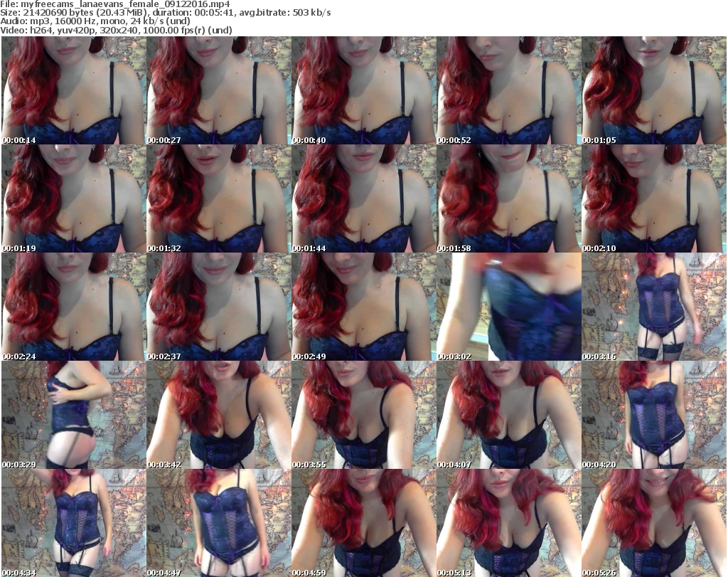Choose the blurry 00:03:02 thumbnail
The image size is (728, 577).
coord(508,307)
